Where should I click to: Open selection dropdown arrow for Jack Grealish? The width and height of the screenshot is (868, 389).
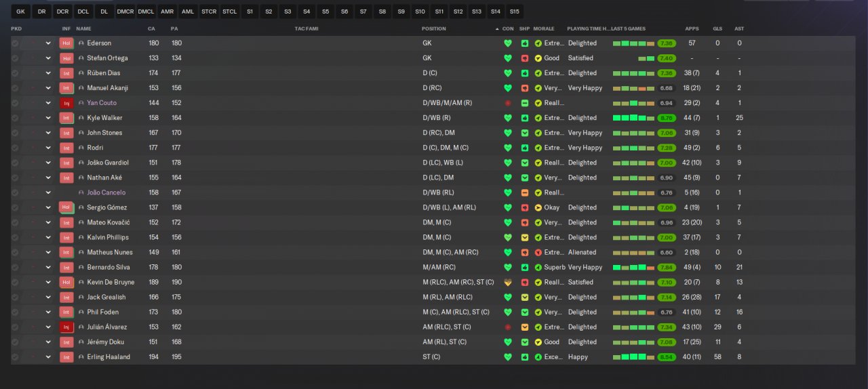click(48, 297)
